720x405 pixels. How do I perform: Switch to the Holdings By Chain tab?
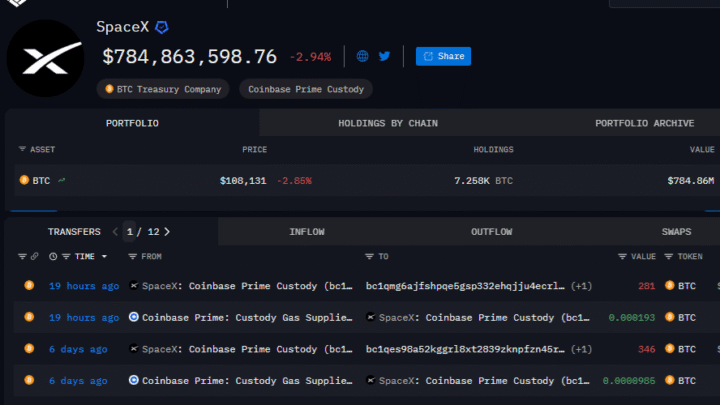[387, 123]
